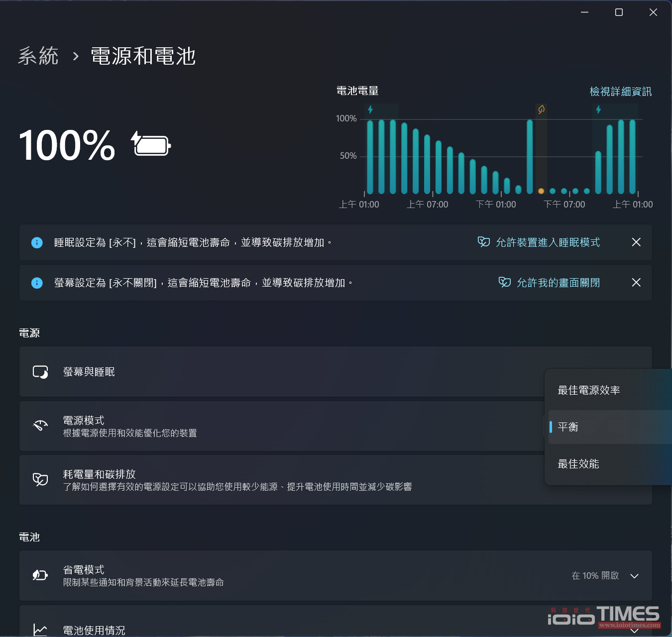Dismiss the sleep setting notification
This screenshot has width=672, height=637.
click(636, 242)
